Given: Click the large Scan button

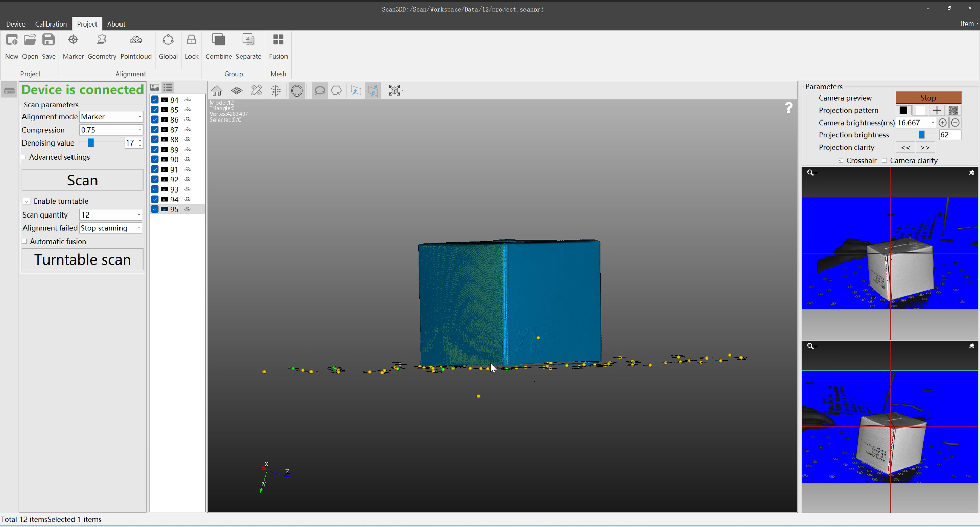Looking at the screenshot, I should click(83, 180).
